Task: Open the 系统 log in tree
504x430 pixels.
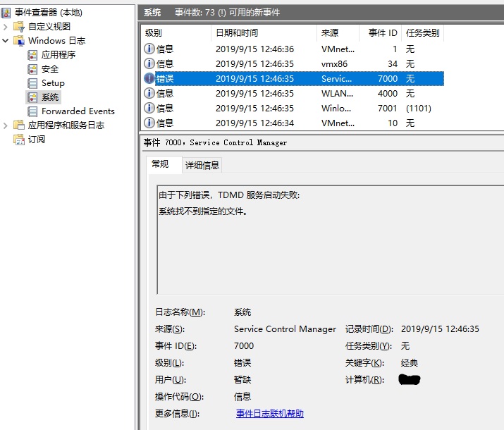Action: [50, 97]
